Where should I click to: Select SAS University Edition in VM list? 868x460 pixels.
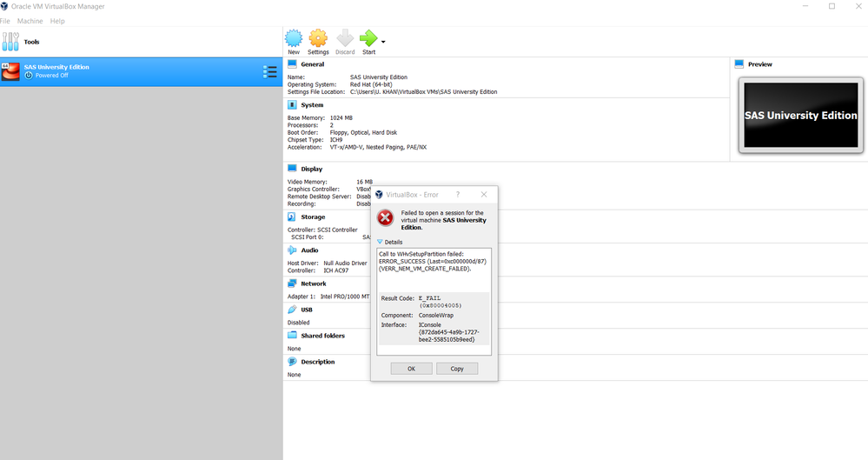click(x=141, y=71)
